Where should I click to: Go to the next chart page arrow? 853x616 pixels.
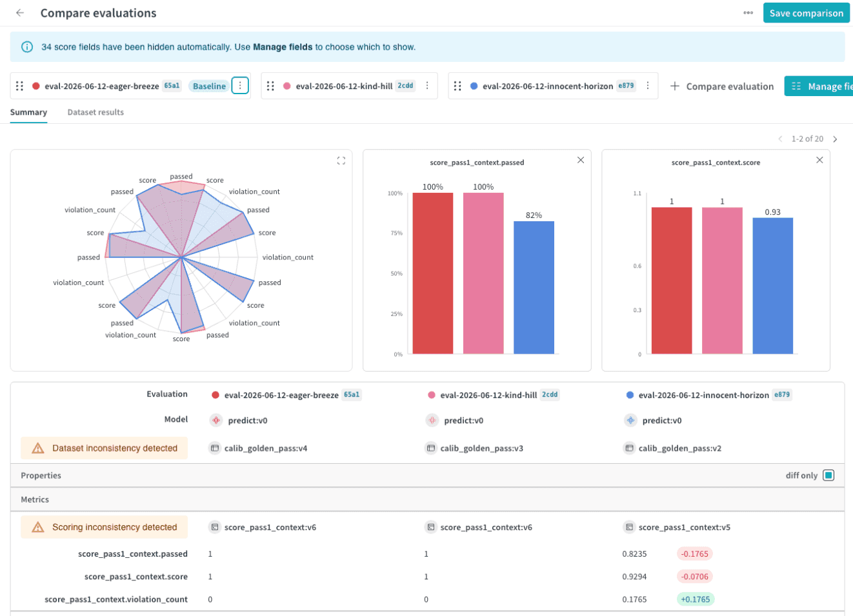click(835, 139)
